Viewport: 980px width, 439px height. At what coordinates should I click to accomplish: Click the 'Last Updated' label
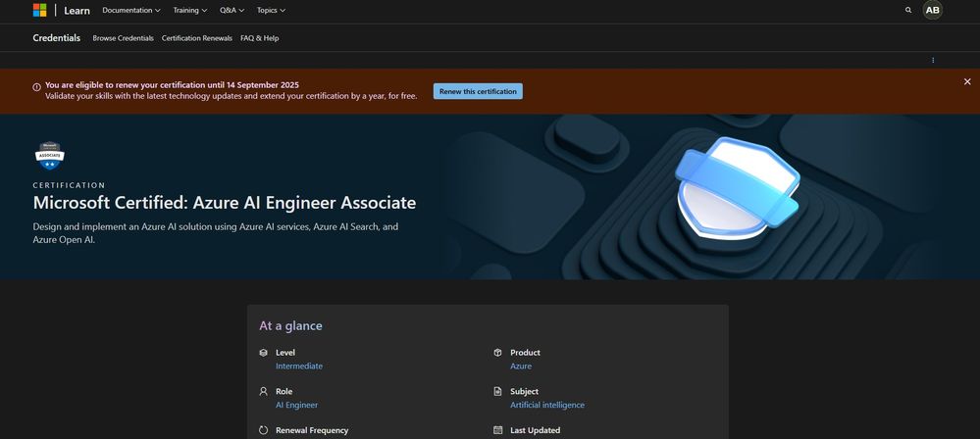click(x=535, y=430)
